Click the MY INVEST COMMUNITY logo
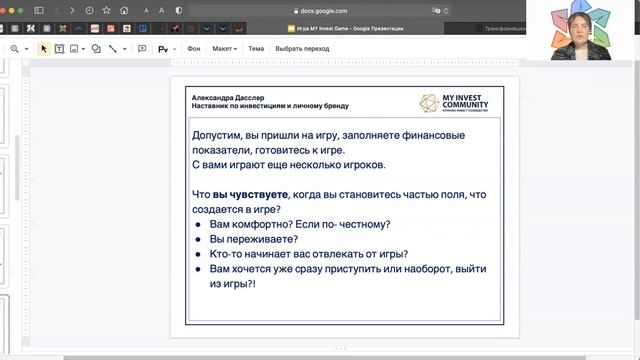The image size is (640, 360). (453, 103)
